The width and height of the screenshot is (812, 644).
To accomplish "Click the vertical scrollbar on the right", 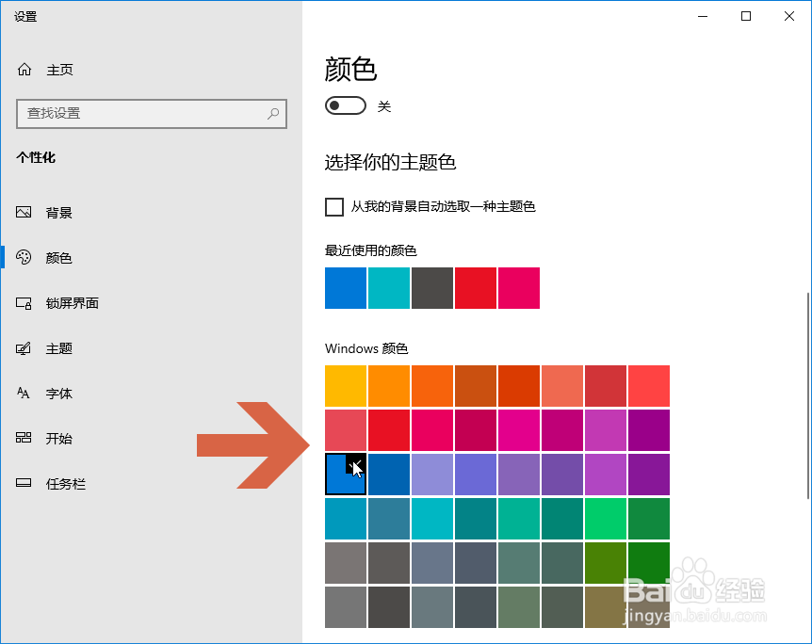I will pos(808,396).
